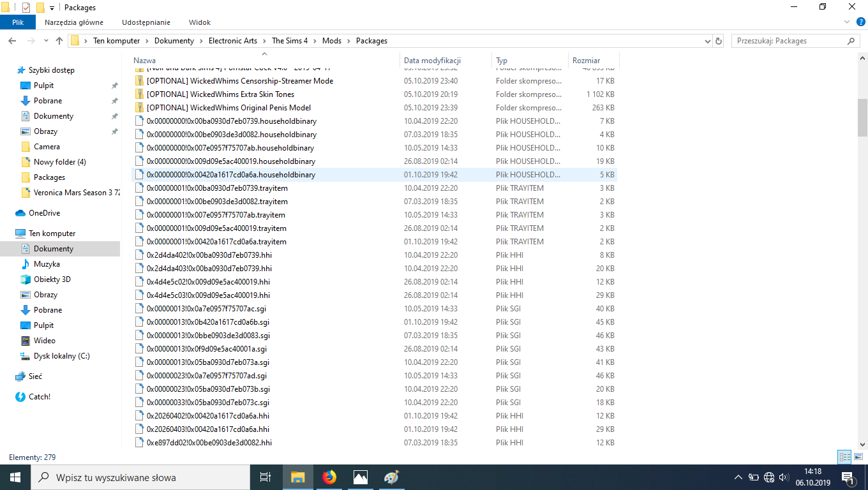Viewport: 868px width, 490px height.
Task: Open the Widok ribbon tab
Action: point(200,22)
